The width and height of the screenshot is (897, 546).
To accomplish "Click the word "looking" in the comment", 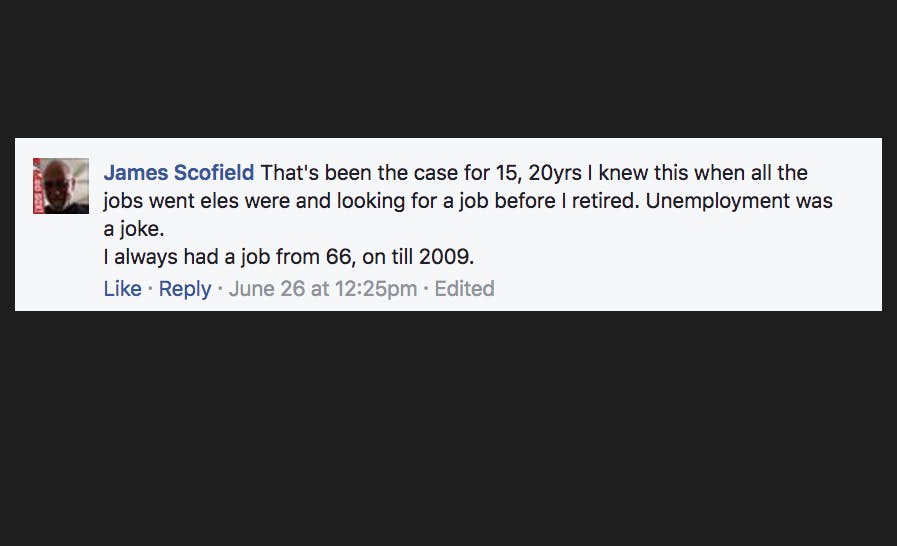I will (373, 200).
